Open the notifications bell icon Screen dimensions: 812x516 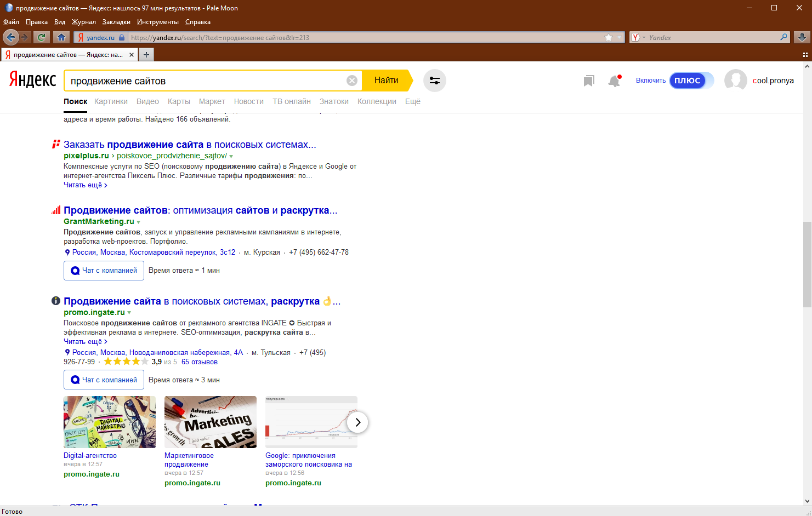[614, 81]
